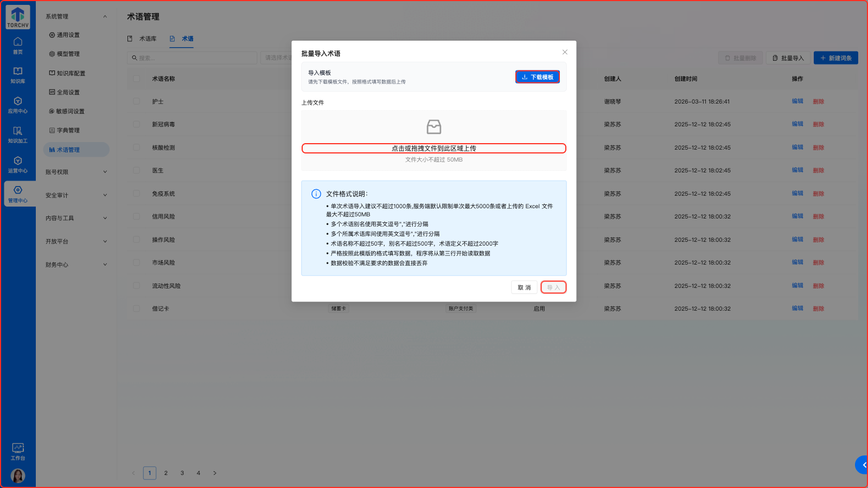Collapse the 系统管理 section
This screenshot has height=488, width=868.
point(75,16)
